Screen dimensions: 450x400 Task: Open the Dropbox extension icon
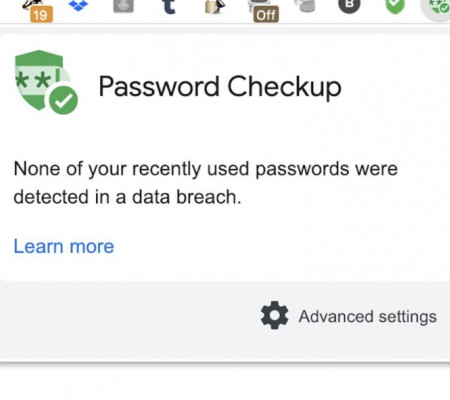[x=78, y=5]
